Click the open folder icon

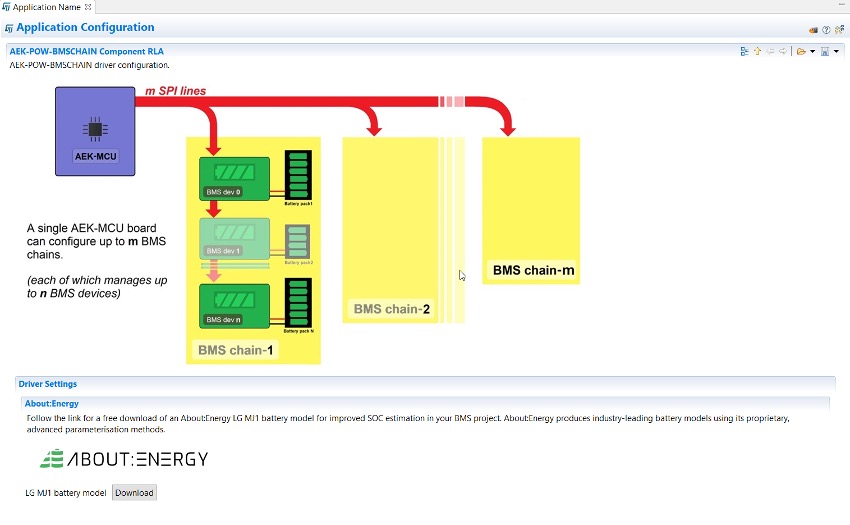(800, 51)
